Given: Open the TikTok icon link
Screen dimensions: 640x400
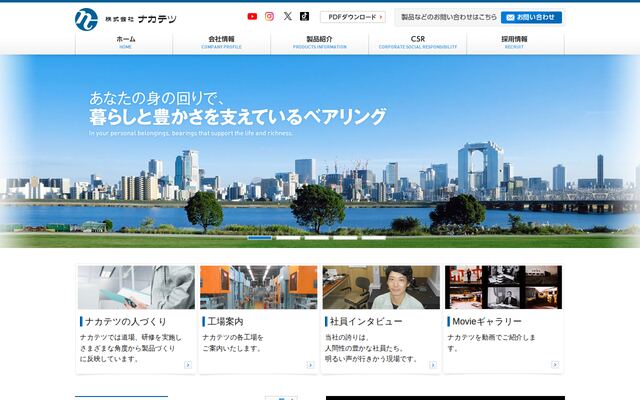Looking at the screenshot, I should pos(304,16).
